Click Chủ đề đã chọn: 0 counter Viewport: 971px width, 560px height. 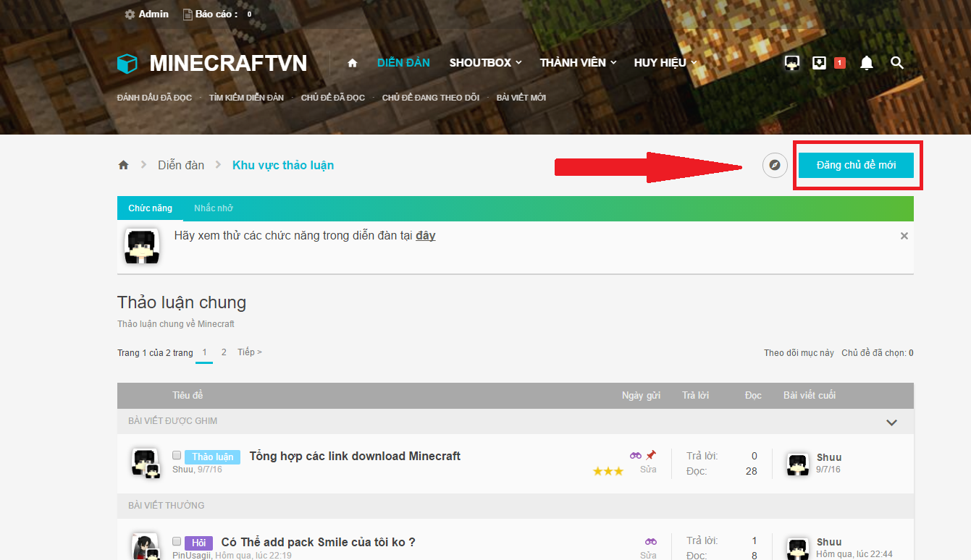pyautogui.click(x=878, y=353)
